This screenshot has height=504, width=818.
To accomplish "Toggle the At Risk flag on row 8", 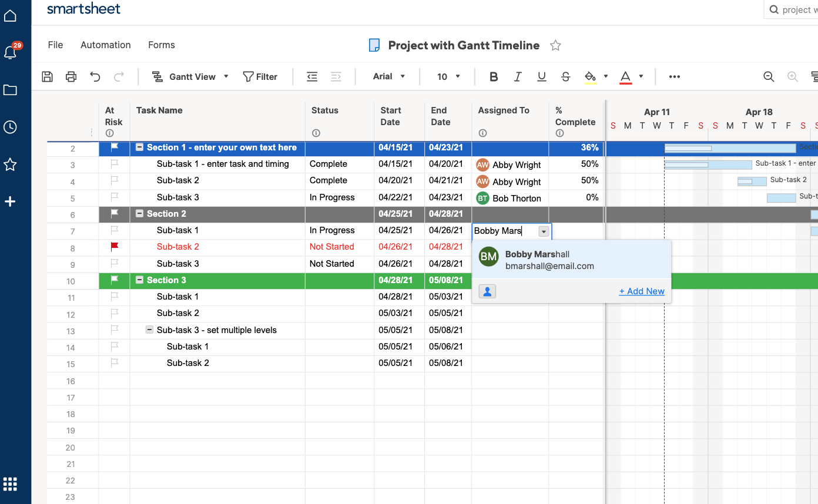I will (115, 247).
